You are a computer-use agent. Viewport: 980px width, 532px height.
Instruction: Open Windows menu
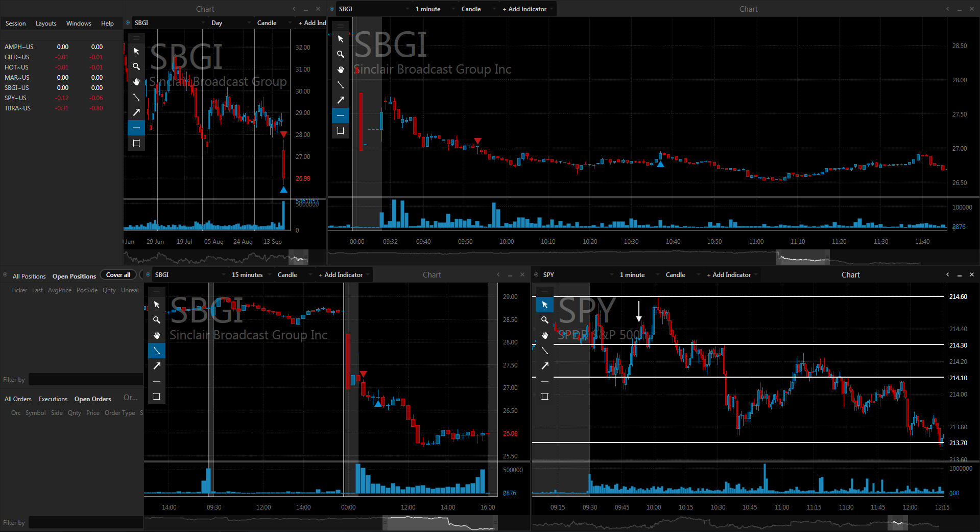click(x=79, y=24)
